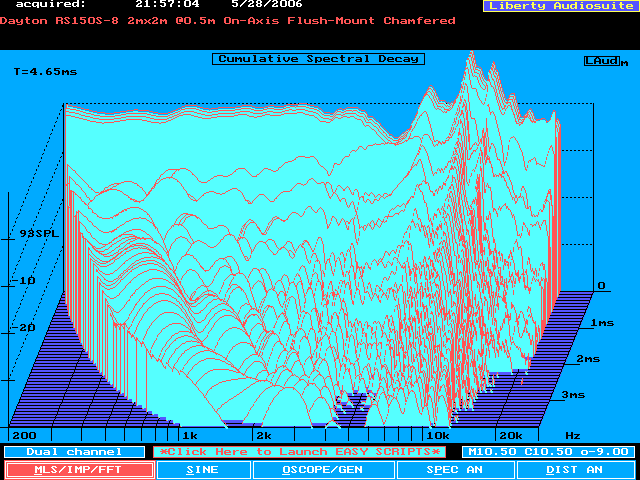
Task: Open the OSCOPE/GEN mode
Action: click(321, 469)
